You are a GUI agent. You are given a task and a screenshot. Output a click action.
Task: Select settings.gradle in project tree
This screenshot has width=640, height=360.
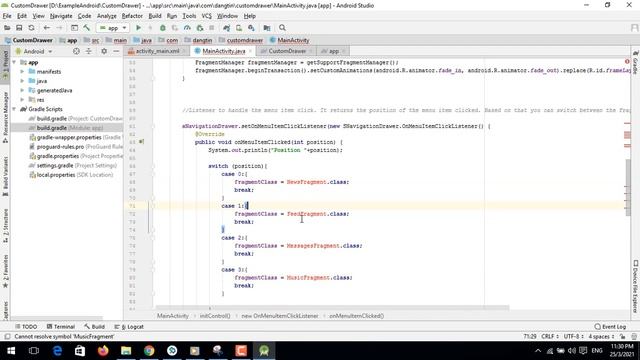click(x=73, y=165)
